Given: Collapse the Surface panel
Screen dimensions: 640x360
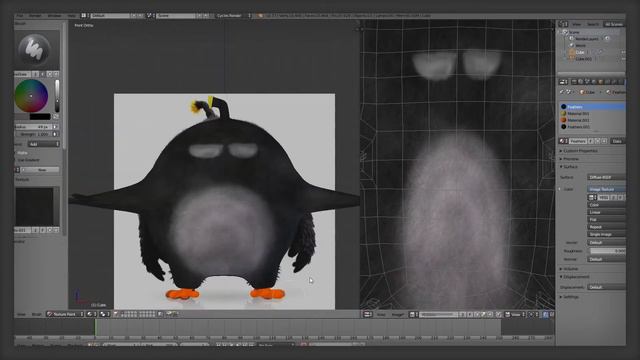Looking at the screenshot, I should click(570, 167).
